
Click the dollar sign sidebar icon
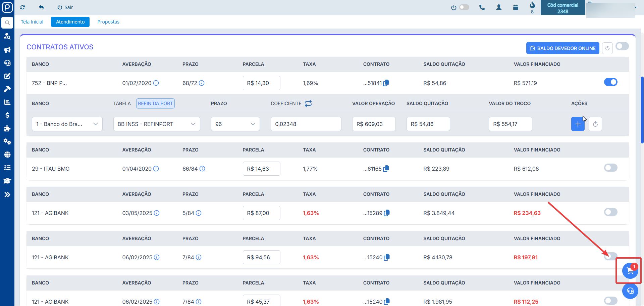point(7,116)
